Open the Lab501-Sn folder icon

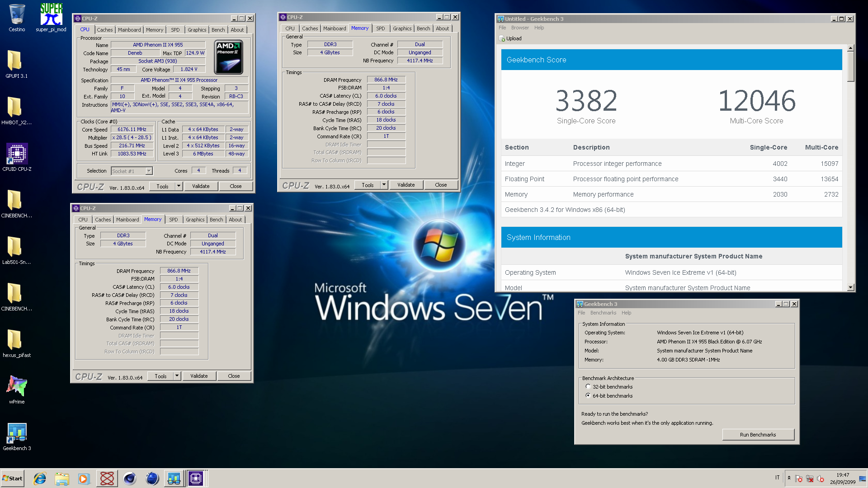pos(17,251)
